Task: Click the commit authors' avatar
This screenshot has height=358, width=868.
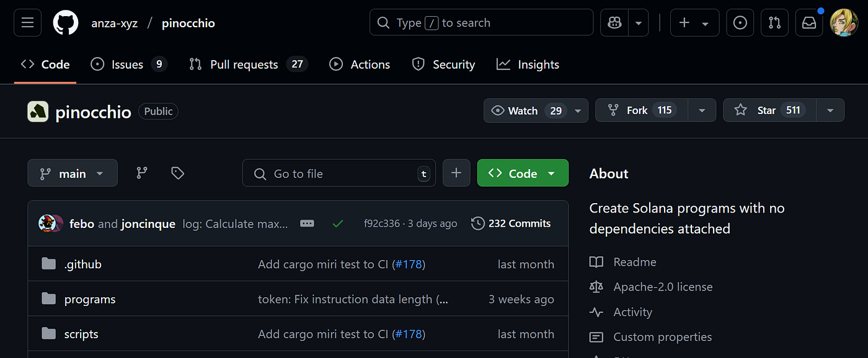Action: point(50,224)
